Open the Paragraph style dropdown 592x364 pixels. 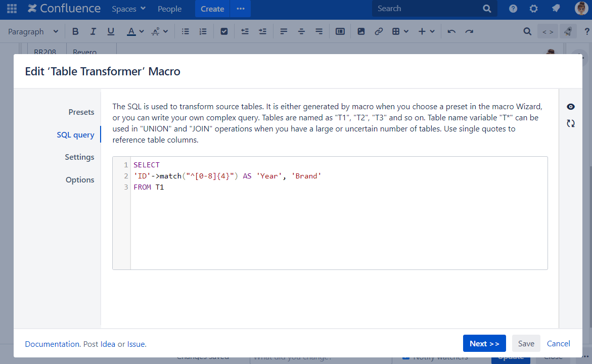point(33,31)
